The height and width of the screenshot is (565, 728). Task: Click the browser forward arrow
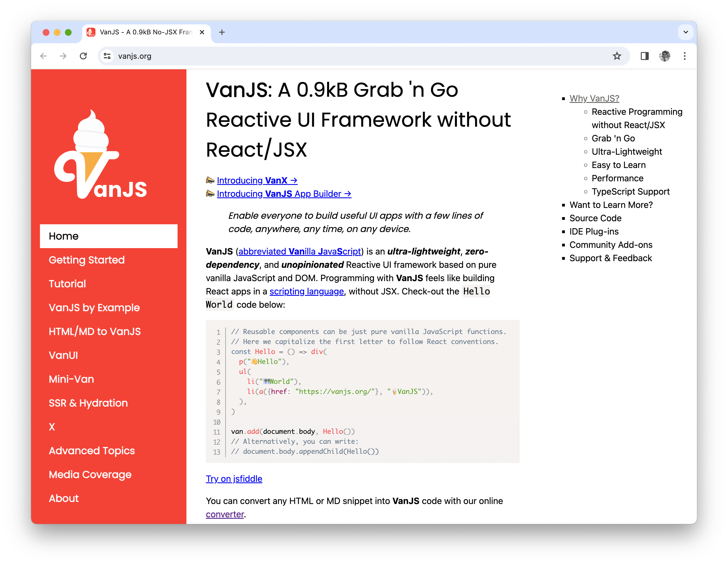[63, 56]
